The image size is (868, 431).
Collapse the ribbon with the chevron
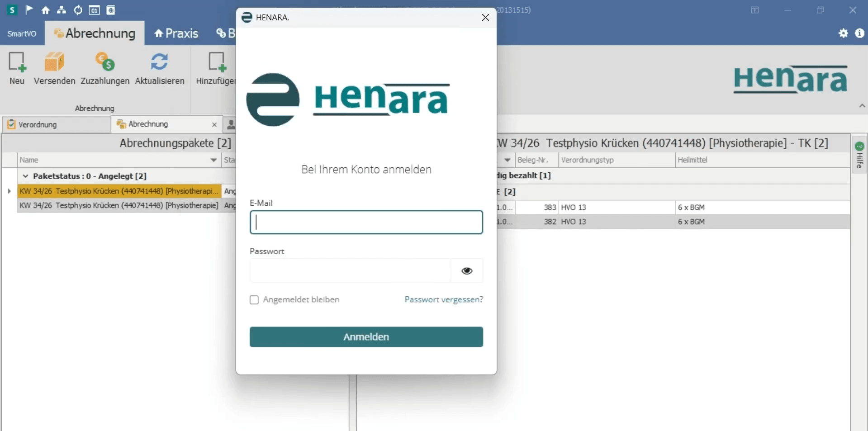[862, 106]
